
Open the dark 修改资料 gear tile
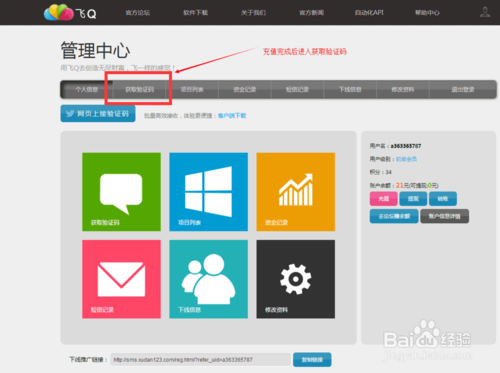(x=295, y=279)
